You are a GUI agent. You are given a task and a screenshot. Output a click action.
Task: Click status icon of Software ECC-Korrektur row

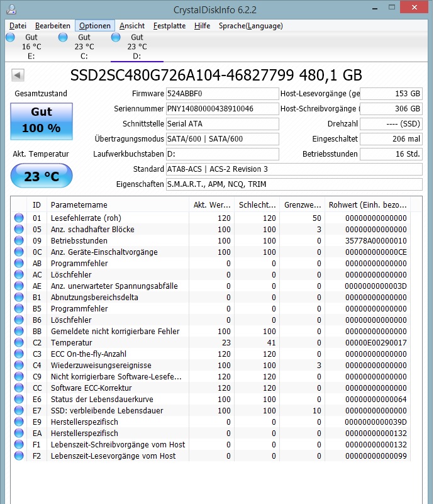pyautogui.click(x=19, y=388)
